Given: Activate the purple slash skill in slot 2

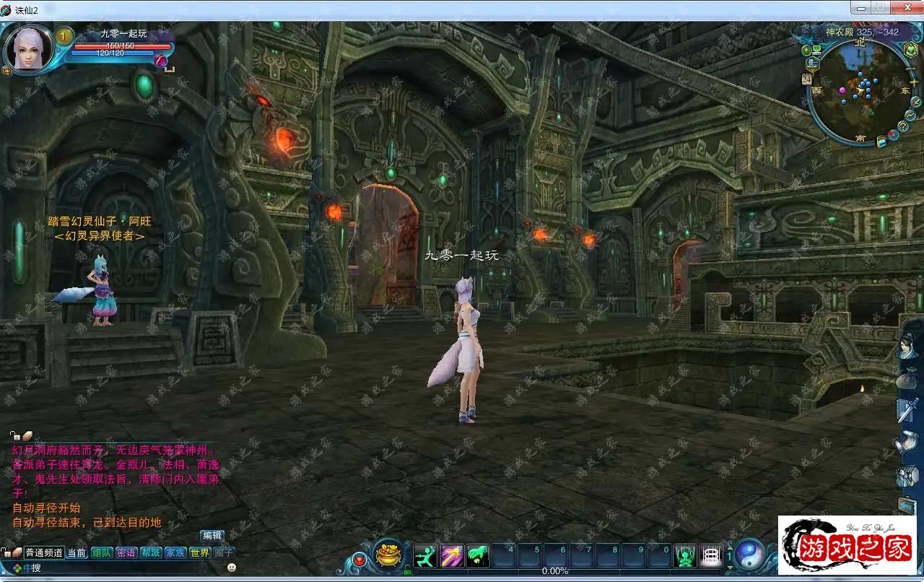Looking at the screenshot, I should 452,555.
